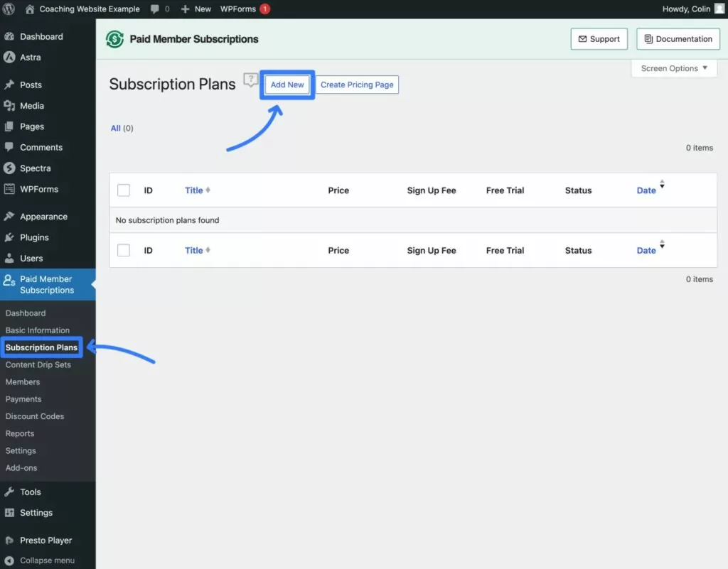The width and height of the screenshot is (728, 569).
Task: Open the Support button
Action: click(599, 39)
